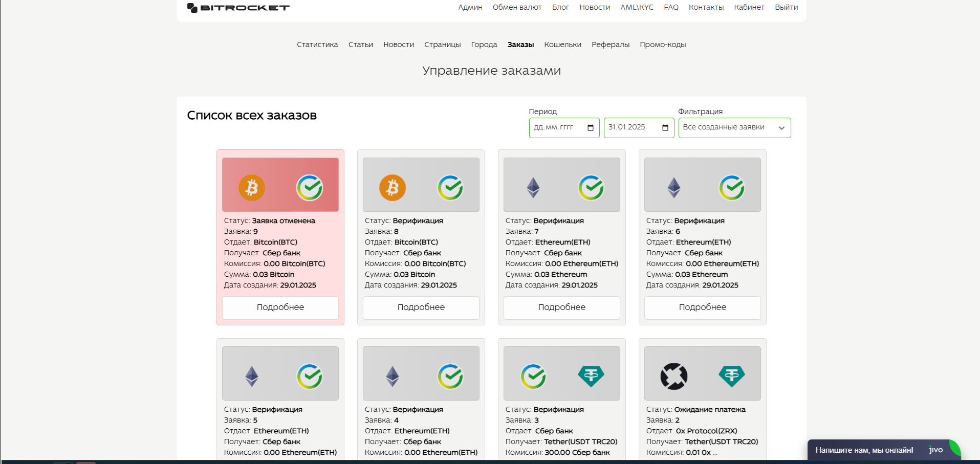
Task: Click the BitRocket logo icon
Action: pos(192,8)
